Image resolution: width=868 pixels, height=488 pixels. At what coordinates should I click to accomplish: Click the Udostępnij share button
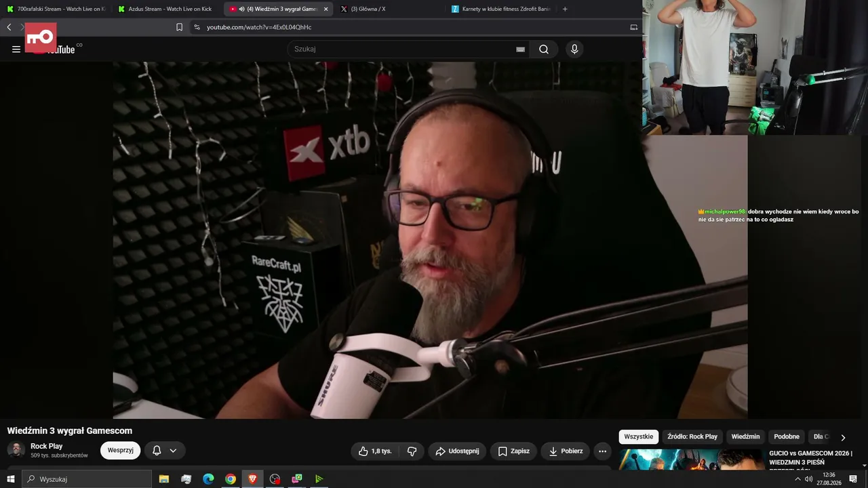(x=457, y=451)
